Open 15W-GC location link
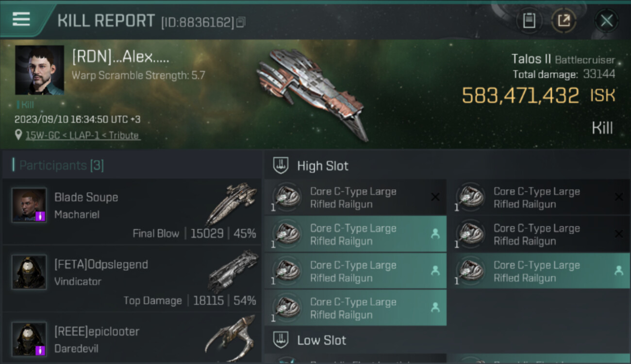Image resolution: width=631 pixels, height=364 pixels. pos(82,135)
